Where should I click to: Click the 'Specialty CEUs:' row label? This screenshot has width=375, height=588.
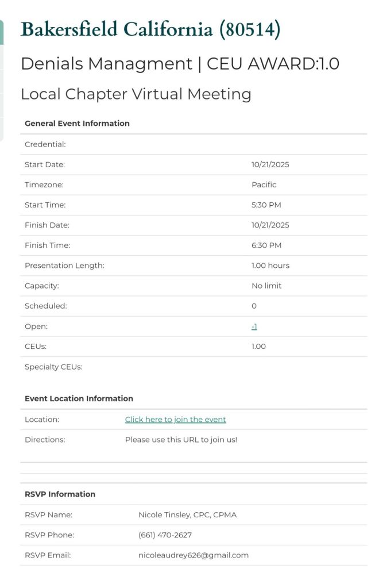click(x=53, y=367)
